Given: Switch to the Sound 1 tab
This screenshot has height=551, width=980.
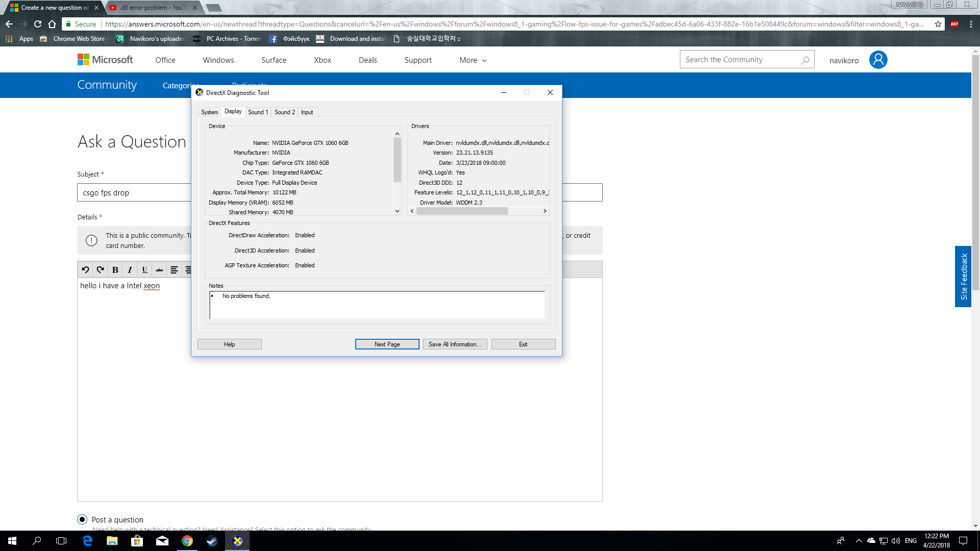Looking at the screenshot, I should pyautogui.click(x=258, y=112).
